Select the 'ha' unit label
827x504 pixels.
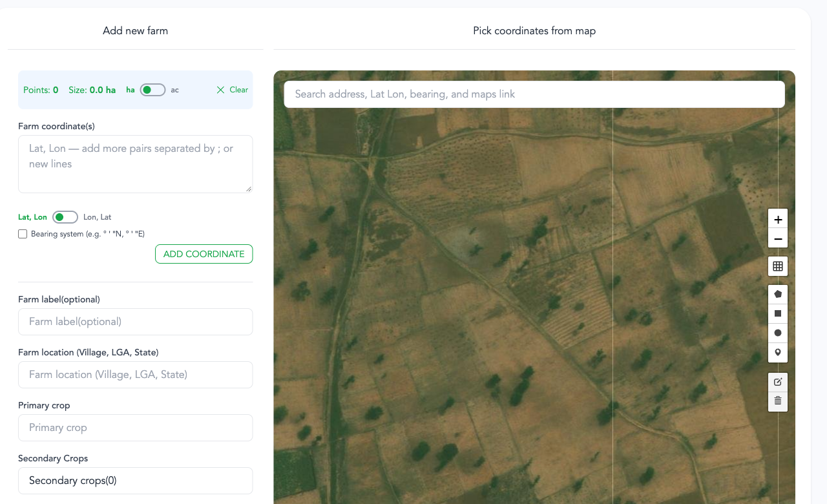(x=131, y=90)
